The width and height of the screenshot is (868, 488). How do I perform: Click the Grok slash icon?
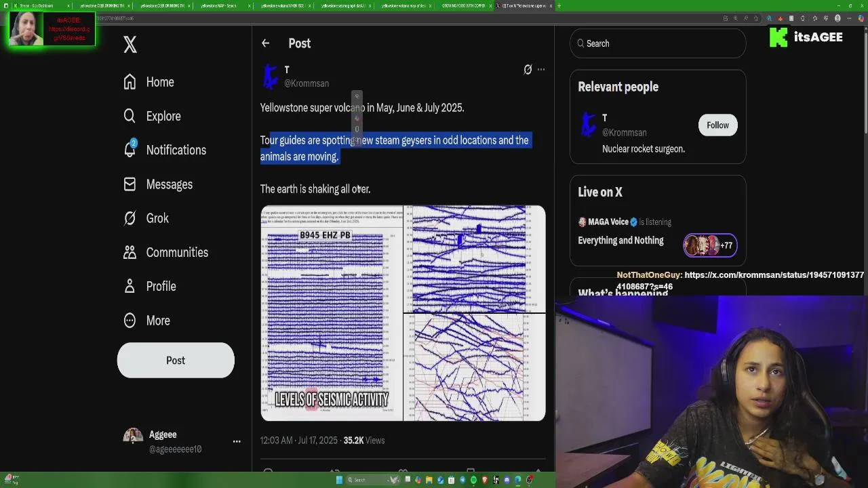pos(130,218)
